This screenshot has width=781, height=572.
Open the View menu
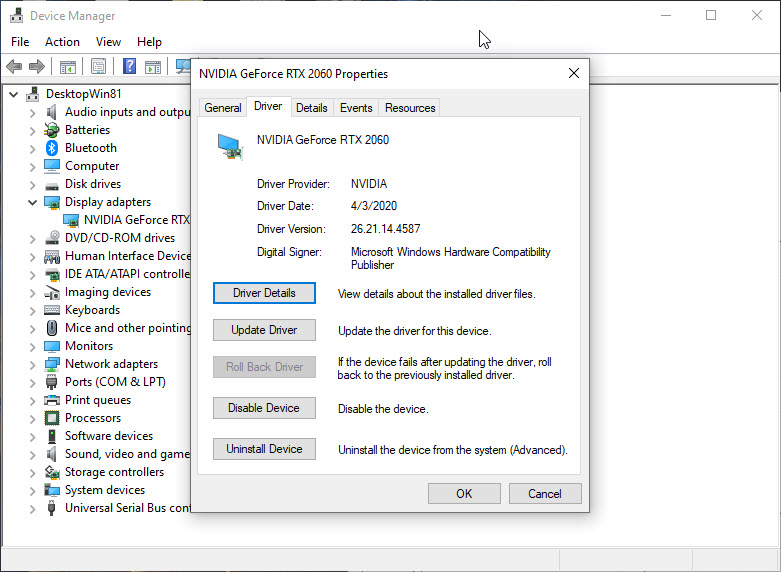(108, 42)
